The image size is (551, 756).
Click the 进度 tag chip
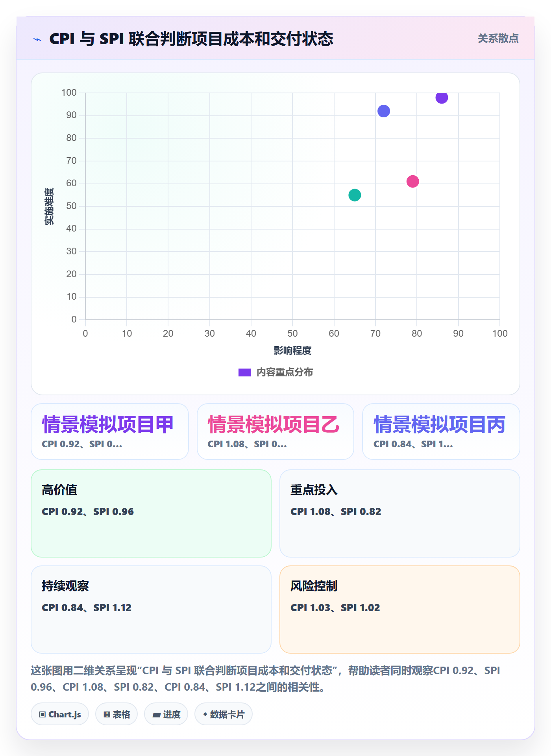click(x=166, y=714)
